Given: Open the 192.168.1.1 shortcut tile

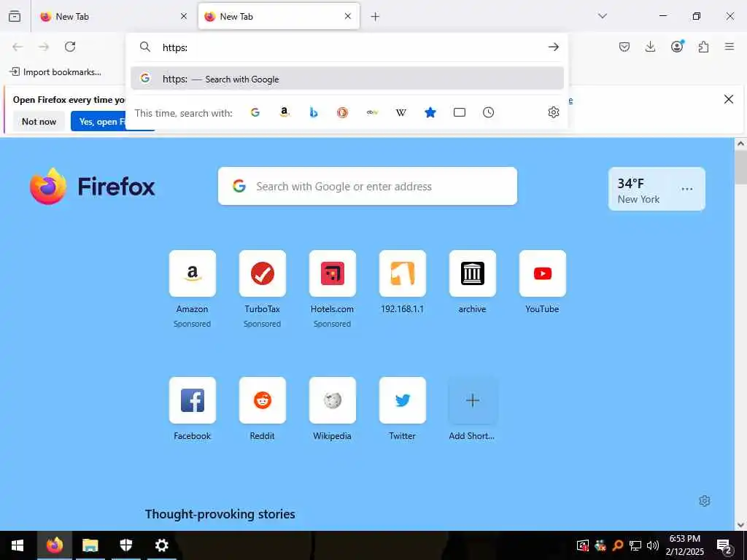Looking at the screenshot, I should (403, 273).
